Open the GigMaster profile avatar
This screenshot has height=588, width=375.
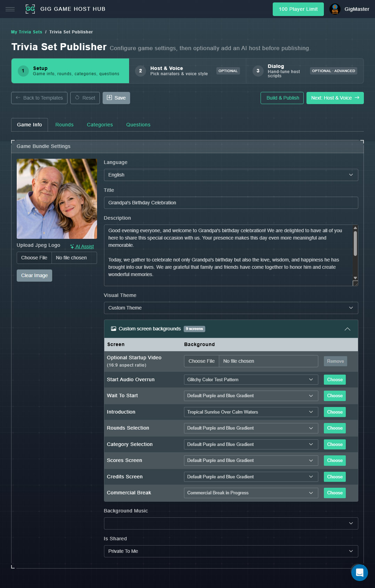tap(335, 9)
